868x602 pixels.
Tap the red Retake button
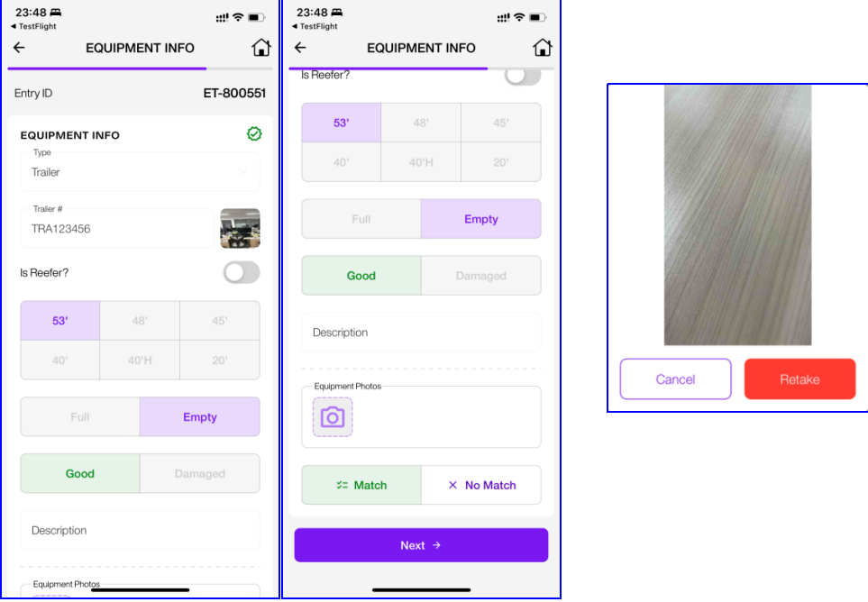(799, 379)
